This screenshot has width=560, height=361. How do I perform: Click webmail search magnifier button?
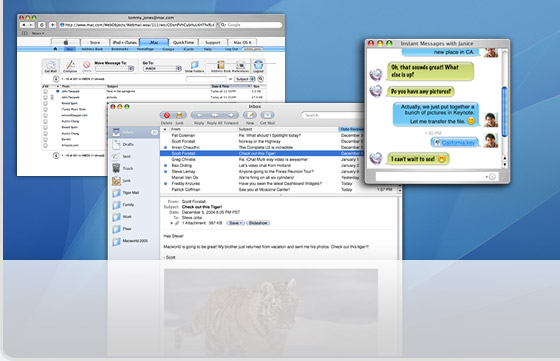click(261, 79)
